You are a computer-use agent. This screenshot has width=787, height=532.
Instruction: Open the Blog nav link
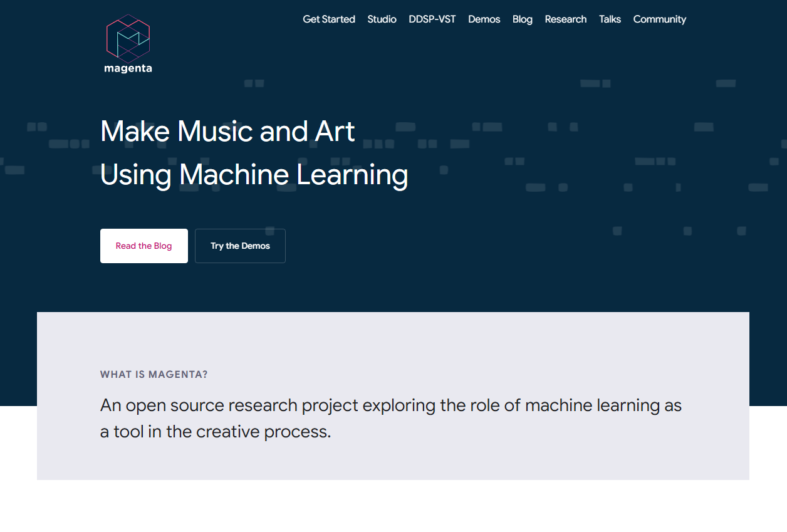pos(523,19)
